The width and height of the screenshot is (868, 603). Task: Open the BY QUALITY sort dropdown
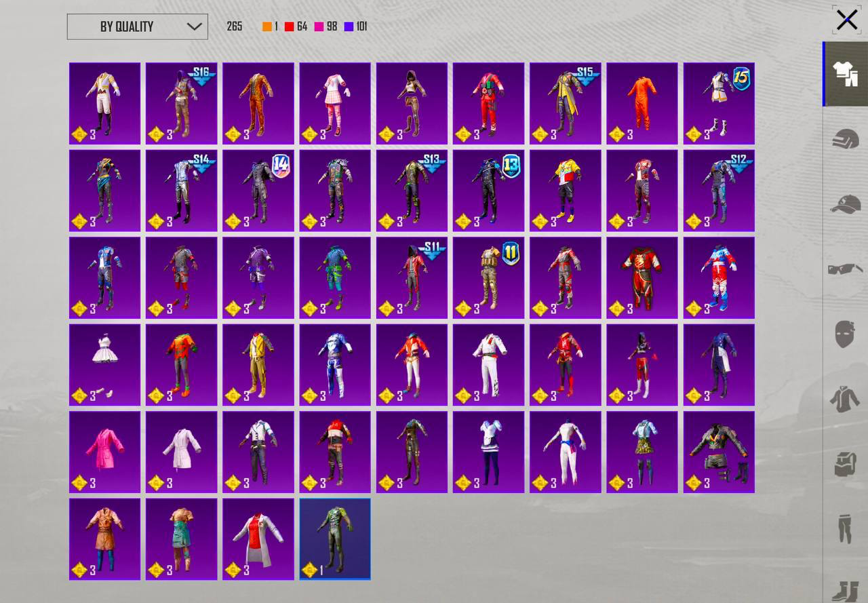[x=138, y=26]
